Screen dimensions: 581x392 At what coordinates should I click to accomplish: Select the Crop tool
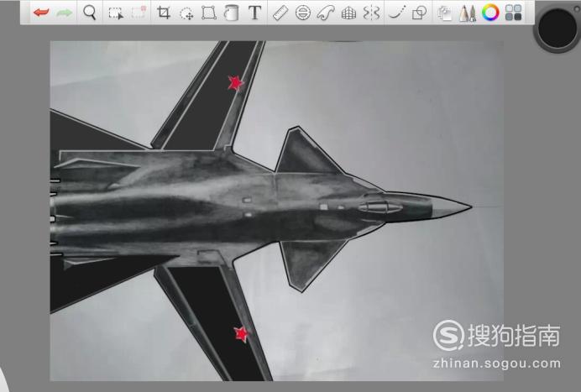point(164,13)
